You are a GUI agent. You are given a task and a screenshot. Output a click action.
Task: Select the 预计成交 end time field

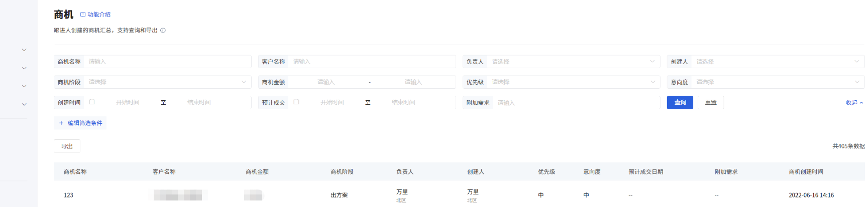coord(403,102)
